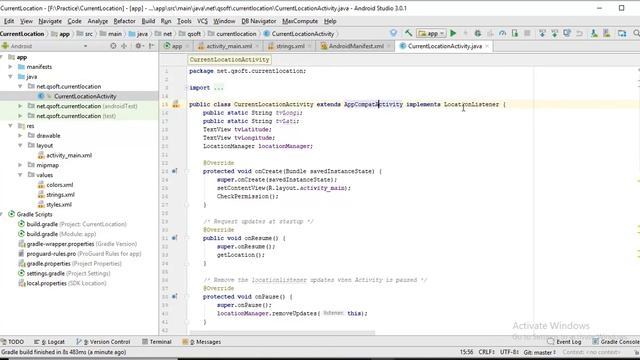This screenshot has height=360, width=640.
Task: Expand the drawable folder arrow
Action: coord(20,136)
